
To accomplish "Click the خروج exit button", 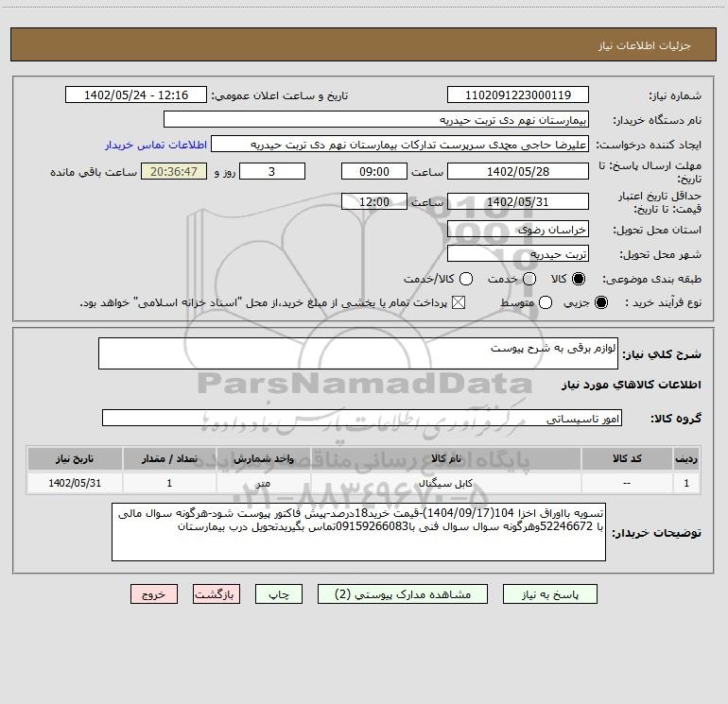I will 154,594.
